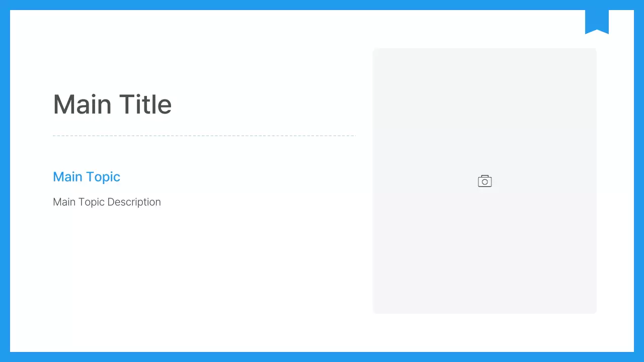The image size is (644, 362).
Task: Click the word "Title" in the large heading
Action: (145, 105)
